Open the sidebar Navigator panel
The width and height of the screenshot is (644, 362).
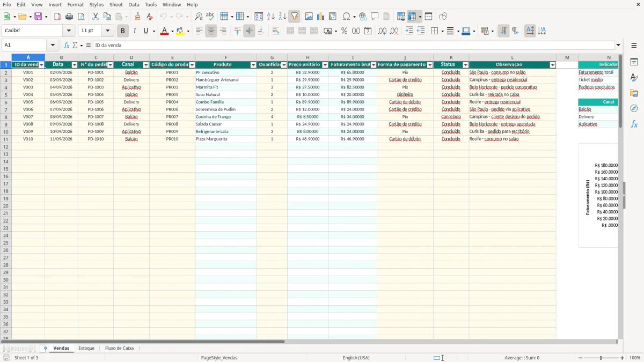point(634,108)
